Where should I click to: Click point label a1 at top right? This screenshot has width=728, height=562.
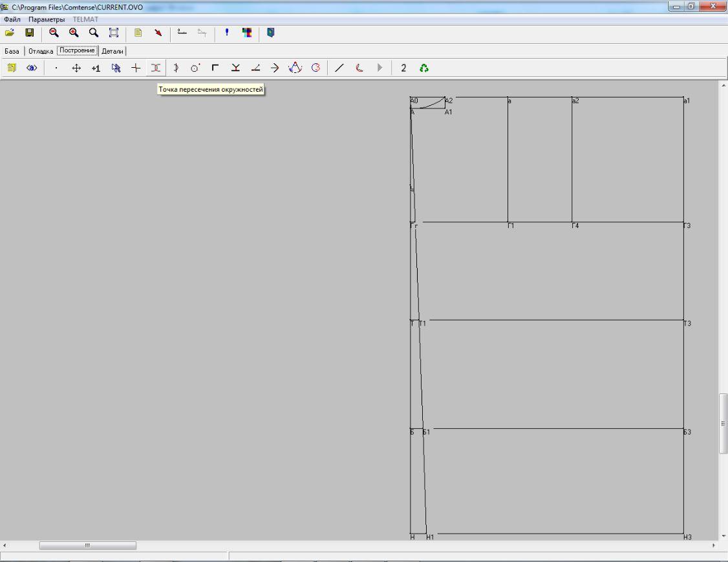[x=687, y=101]
